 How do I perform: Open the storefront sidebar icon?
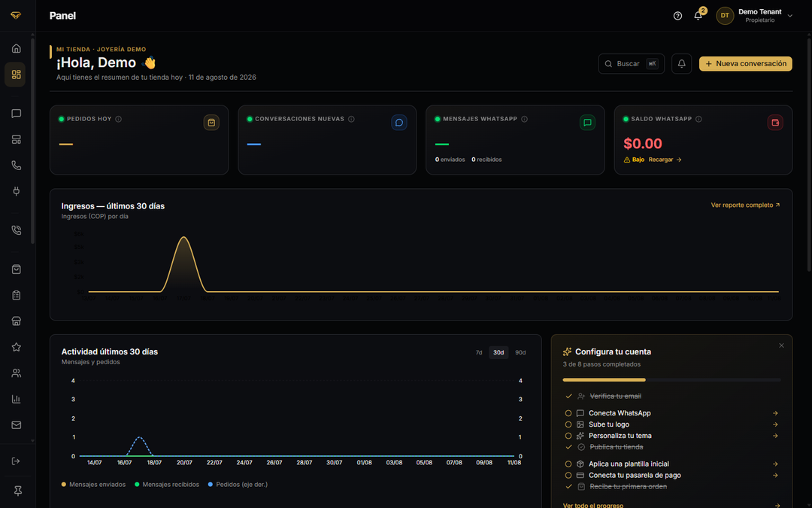click(x=16, y=321)
